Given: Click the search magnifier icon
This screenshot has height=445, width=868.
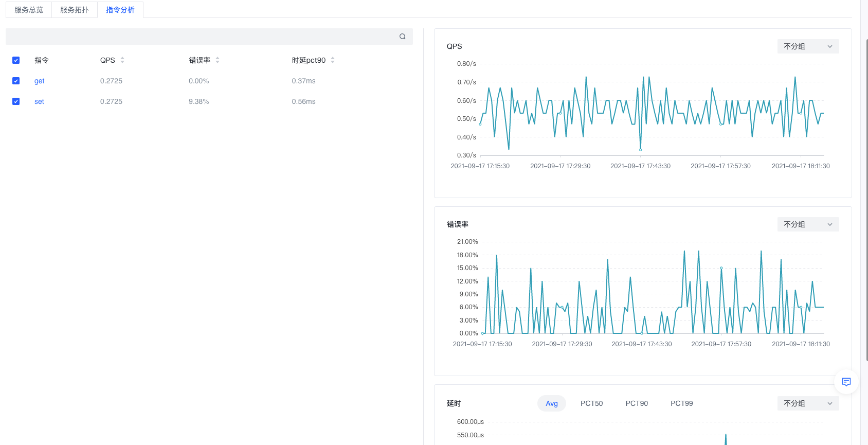Looking at the screenshot, I should point(403,37).
